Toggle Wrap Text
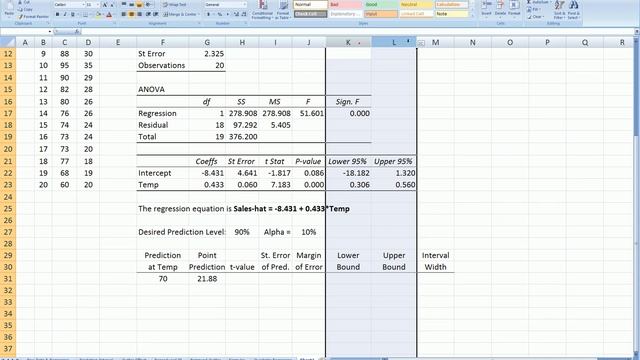The width and height of the screenshot is (640, 360). click(174, 4)
